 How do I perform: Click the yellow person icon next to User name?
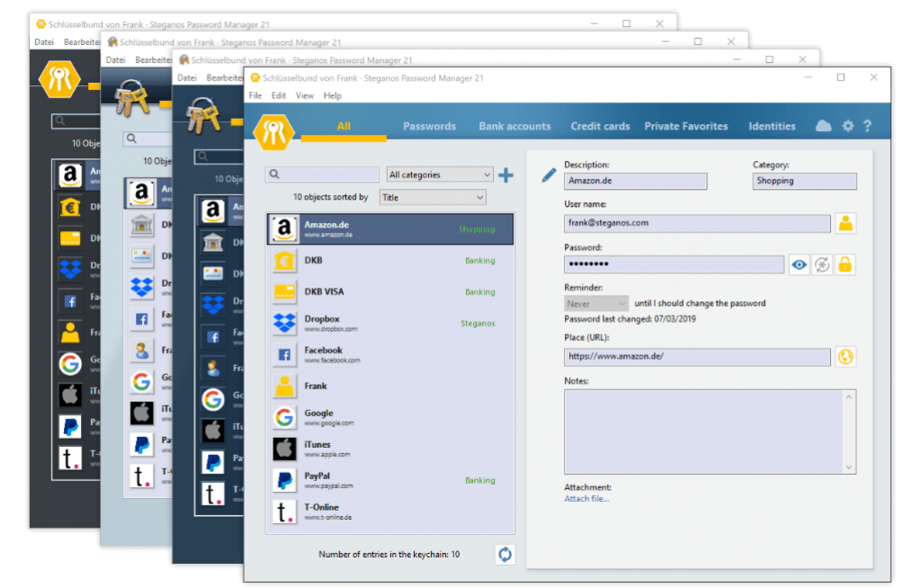[845, 223]
